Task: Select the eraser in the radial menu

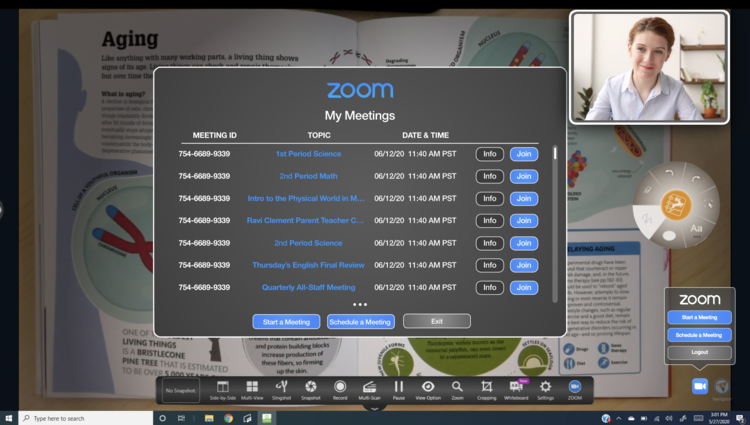Action: tap(647, 190)
